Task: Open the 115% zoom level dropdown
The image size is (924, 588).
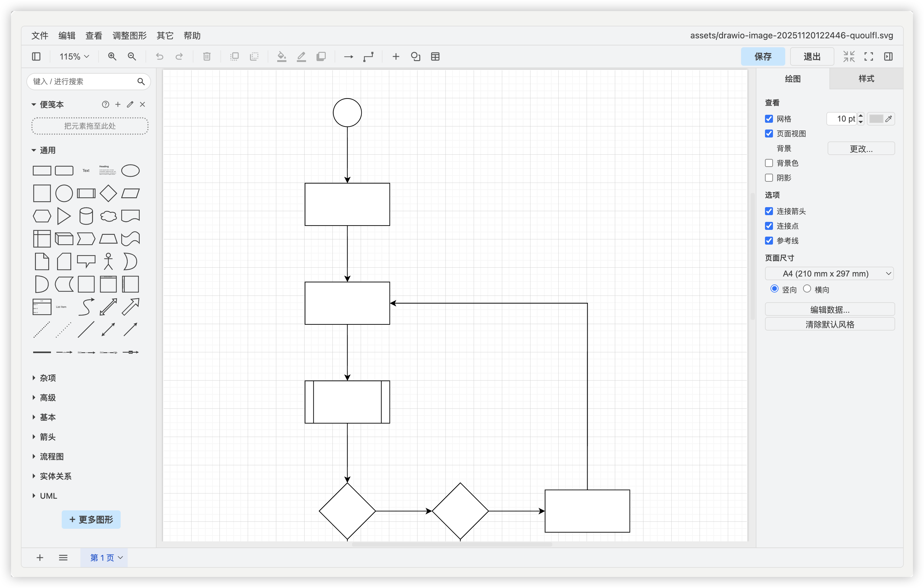Action: [74, 57]
